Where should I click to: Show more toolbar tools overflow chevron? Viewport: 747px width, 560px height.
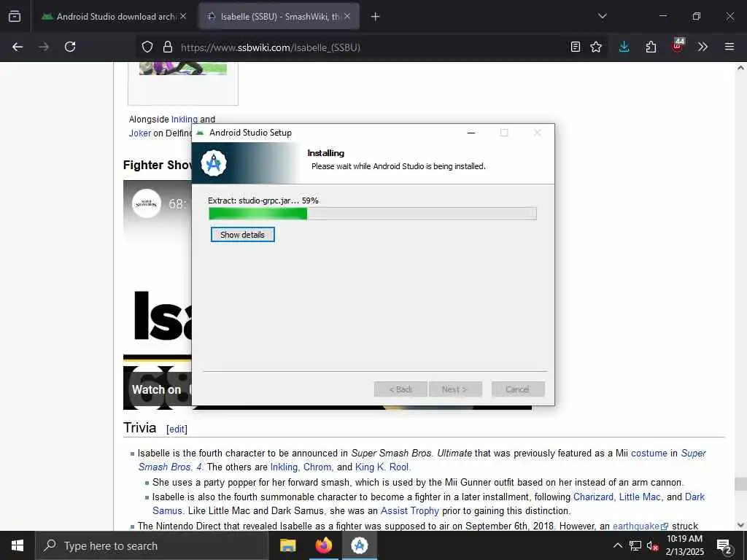tap(703, 47)
